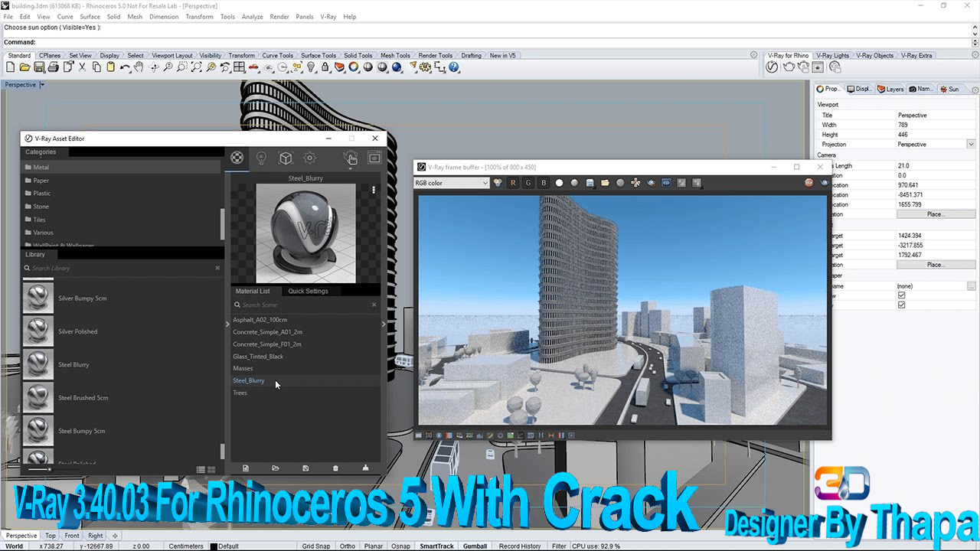Open V-Ray Asset Editor from V-Ray toolbar
Screen dimensions: 980x551
[773, 67]
